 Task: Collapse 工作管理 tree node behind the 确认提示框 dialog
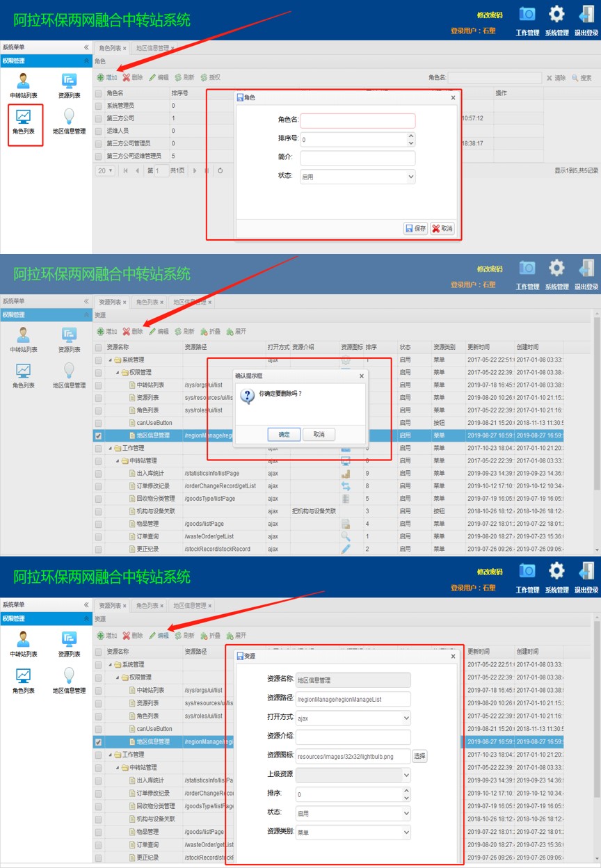(x=109, y=448)
